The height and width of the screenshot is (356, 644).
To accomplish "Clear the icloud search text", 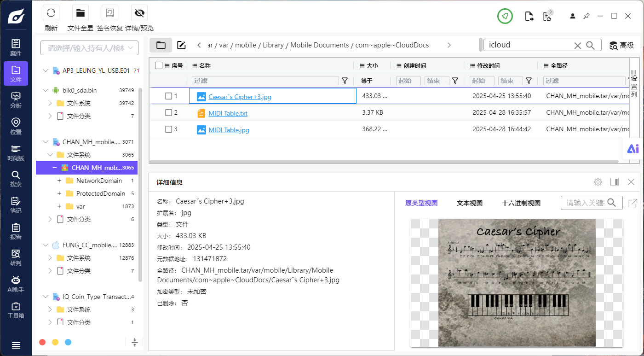I will tap(578, 45).
